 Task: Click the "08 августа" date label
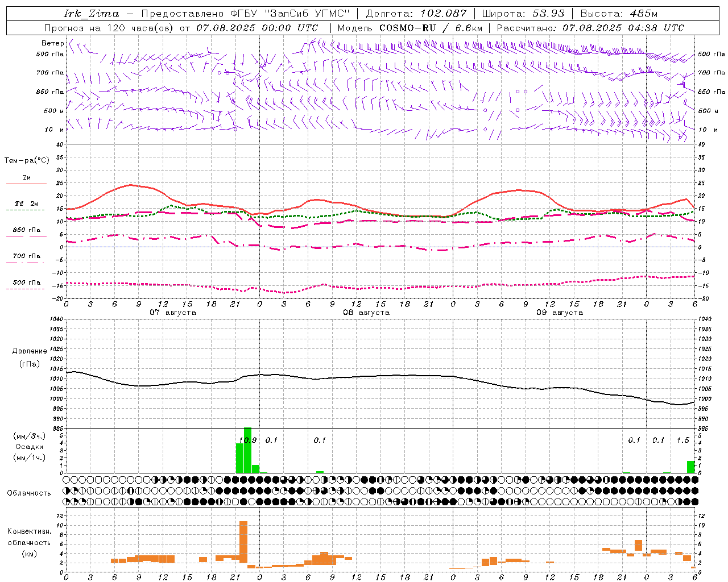[366, 313]
